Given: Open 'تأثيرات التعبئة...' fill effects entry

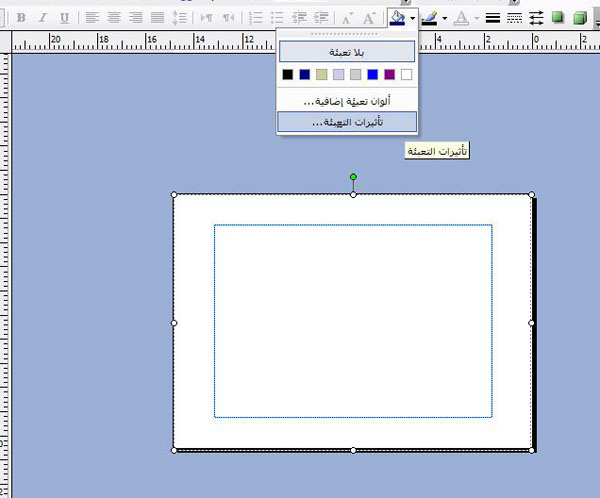Looking at the screenshot, I should point(346,122).
